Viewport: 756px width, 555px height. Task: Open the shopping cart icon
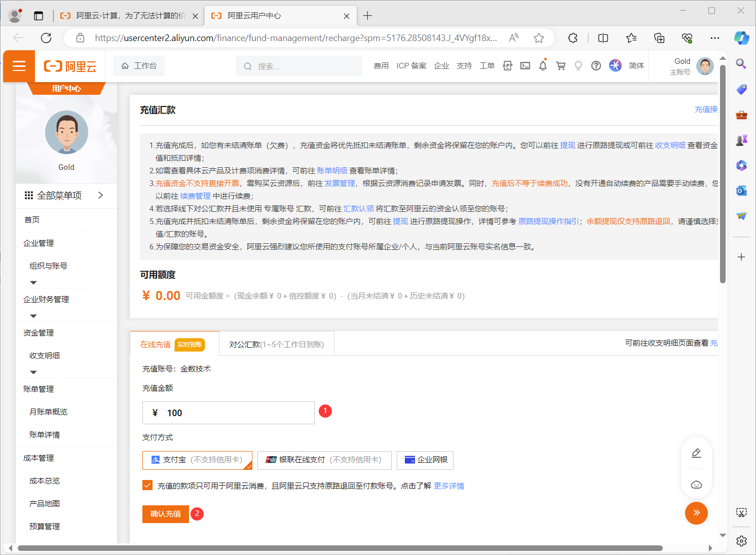(x=560, y=65)
